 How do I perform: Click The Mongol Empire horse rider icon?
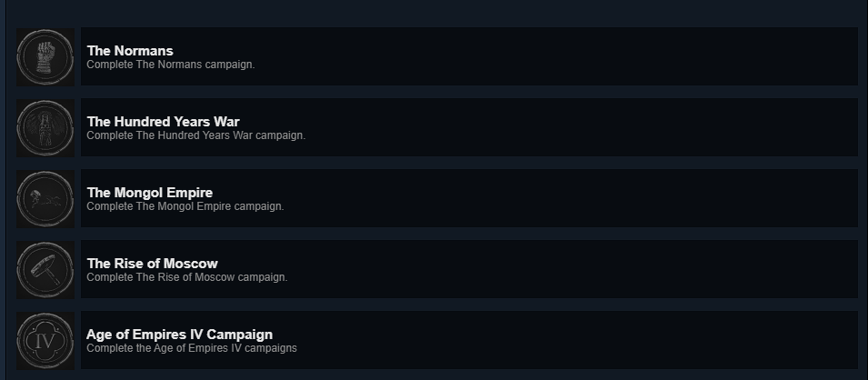45,199
